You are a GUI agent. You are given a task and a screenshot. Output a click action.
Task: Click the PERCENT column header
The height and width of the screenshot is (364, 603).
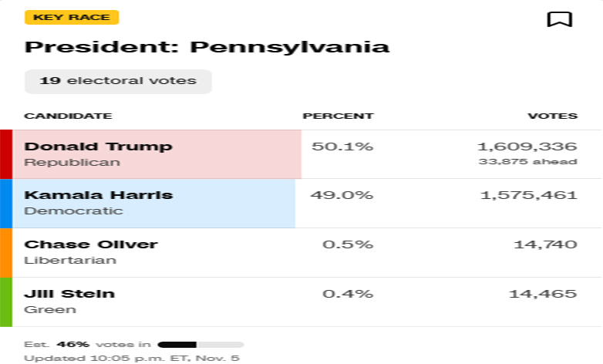click(x=338, y=116)
